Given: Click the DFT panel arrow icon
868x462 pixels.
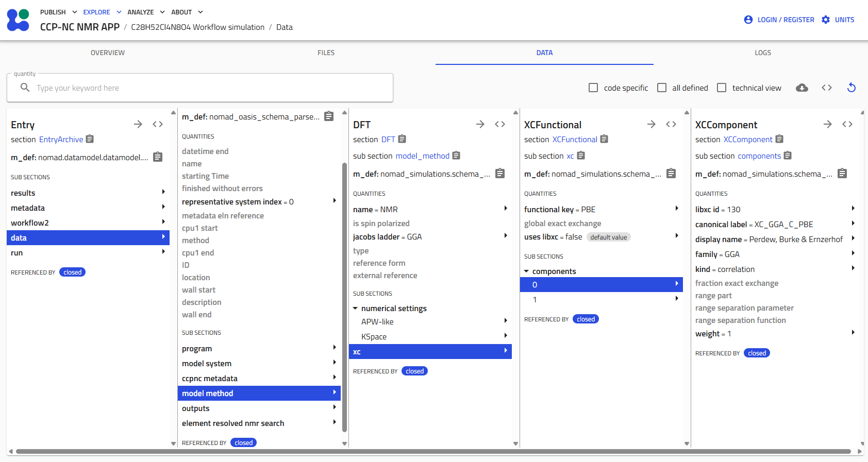Looking at the screenshot, I should coord(480,124).
